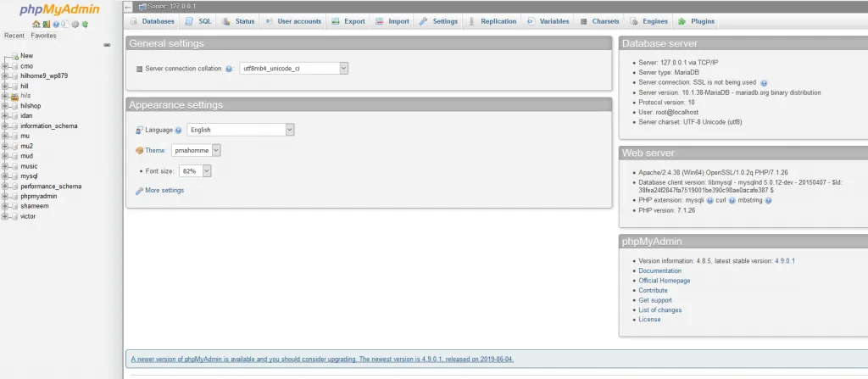
Task: Expand the hilhome9_wp879 database node
Action: click(5, 76)
